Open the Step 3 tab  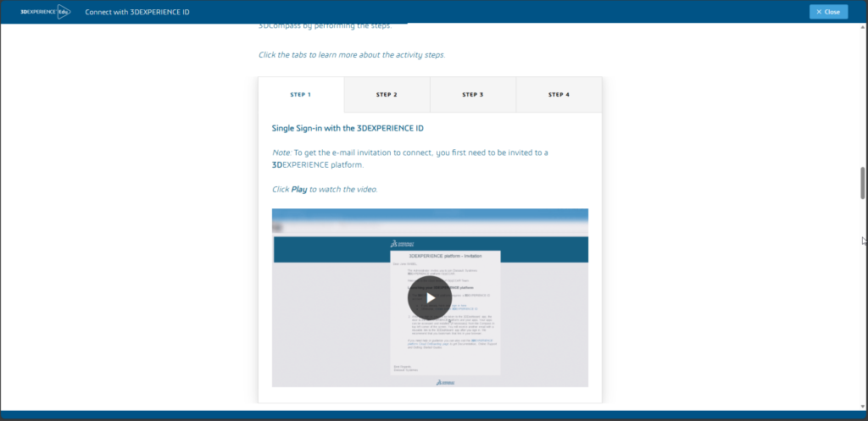(x=472, y=95)
